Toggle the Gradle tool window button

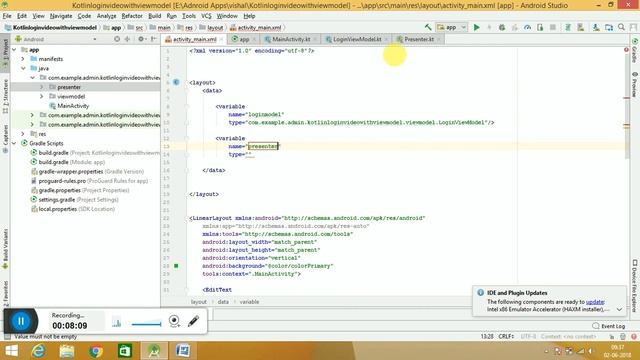(635, 51)
